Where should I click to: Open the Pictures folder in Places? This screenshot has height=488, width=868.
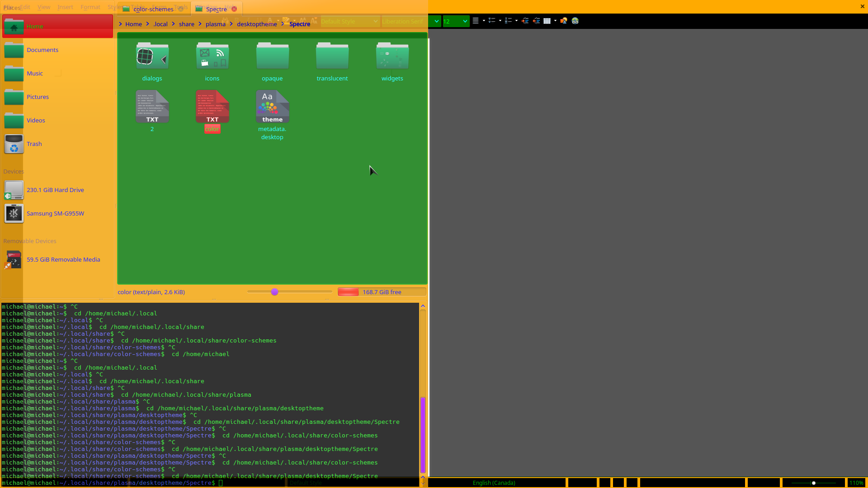tap(57, 97)
